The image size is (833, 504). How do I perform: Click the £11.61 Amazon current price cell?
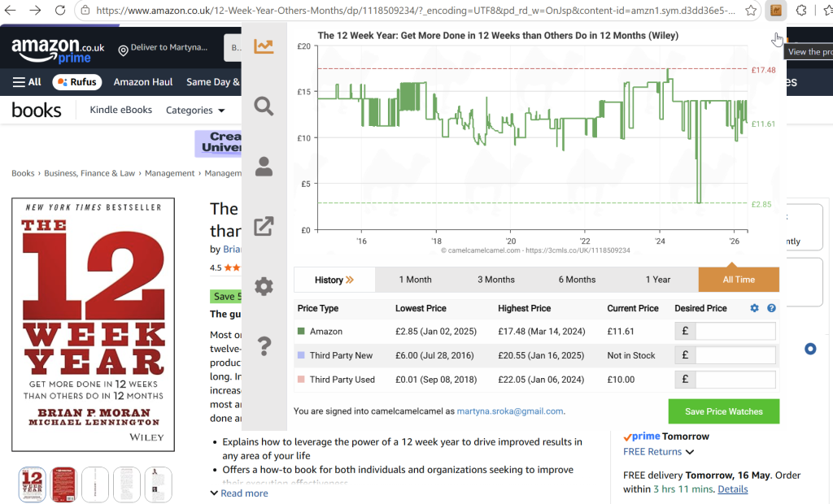[x=621, y=332]
